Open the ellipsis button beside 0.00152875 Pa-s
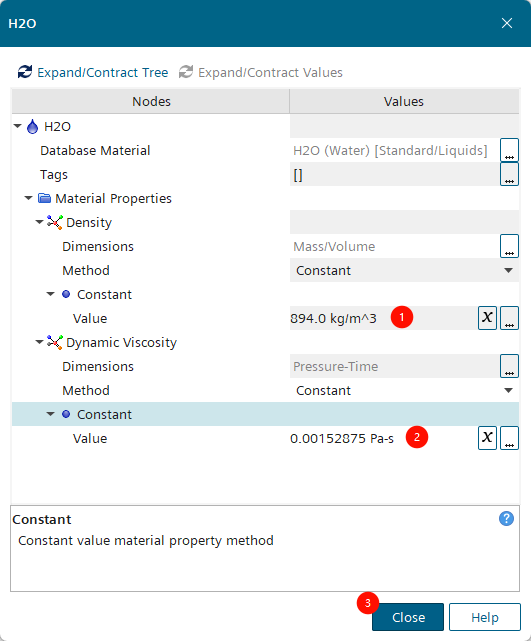Image resolution: width=531 pixels, height=641 pixels. click(509, 438)
